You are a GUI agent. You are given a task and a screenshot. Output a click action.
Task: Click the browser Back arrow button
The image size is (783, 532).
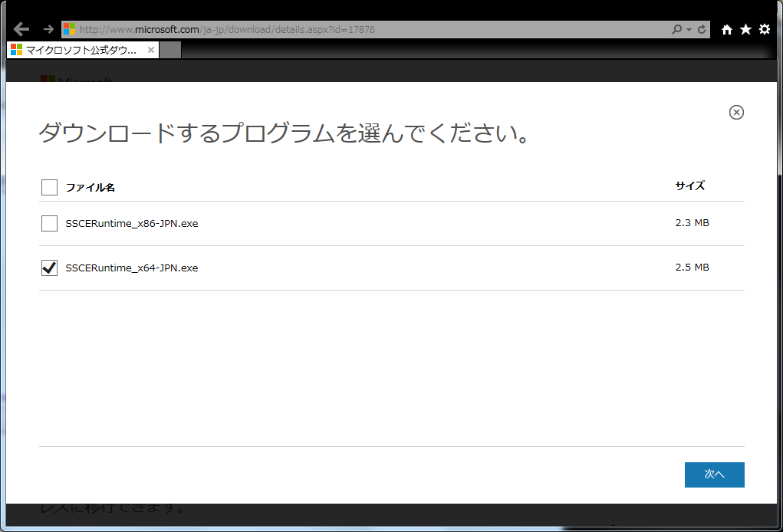click(21, 29)
